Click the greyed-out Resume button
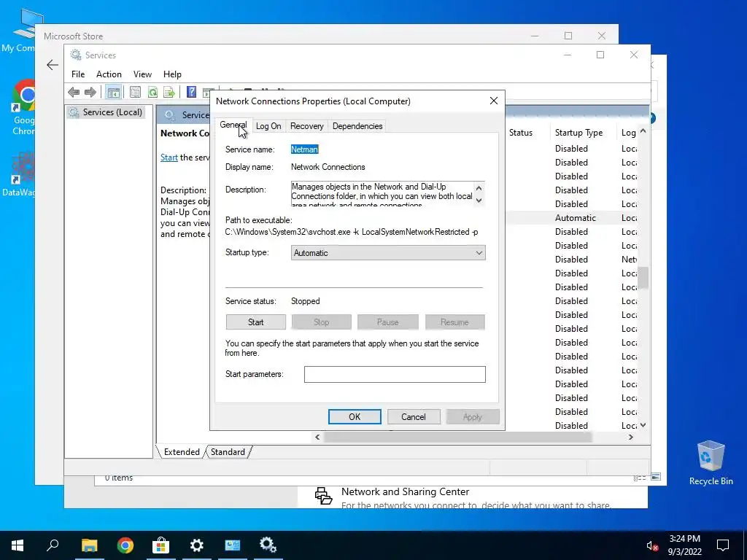Screen dimensions: 747x560 coord(454,322)
